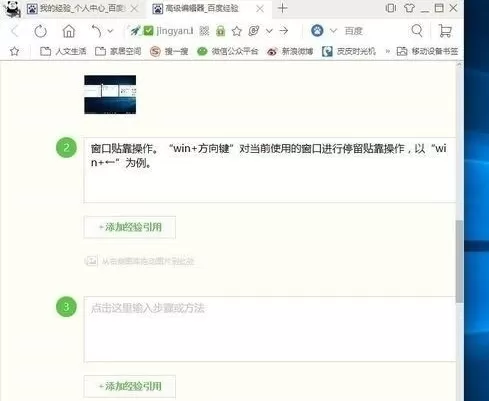Reload the page with refresh icon
The height and width of the screenshot is (401, 489).
pos(41,31)
